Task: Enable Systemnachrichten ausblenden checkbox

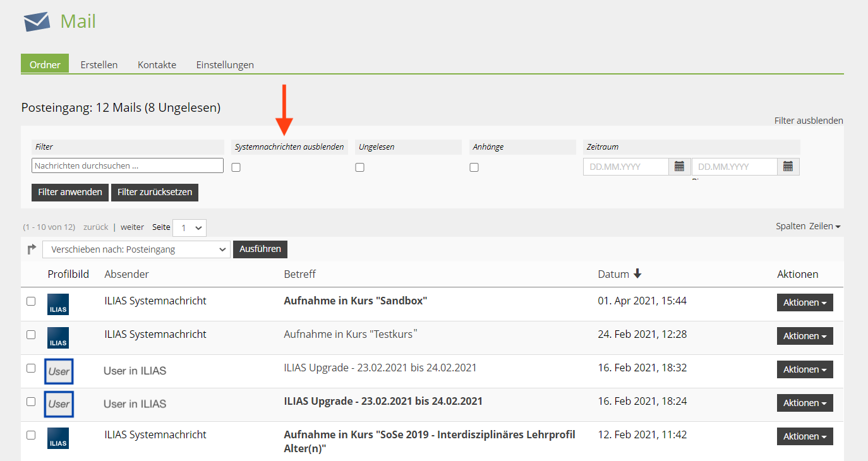Action: (x=236, y=167)
